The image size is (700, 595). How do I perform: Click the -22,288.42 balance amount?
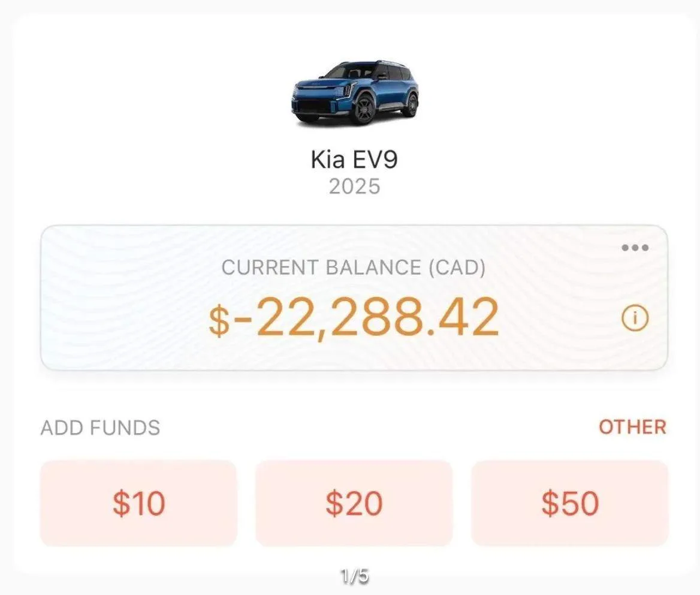click(x=366, y=317)
